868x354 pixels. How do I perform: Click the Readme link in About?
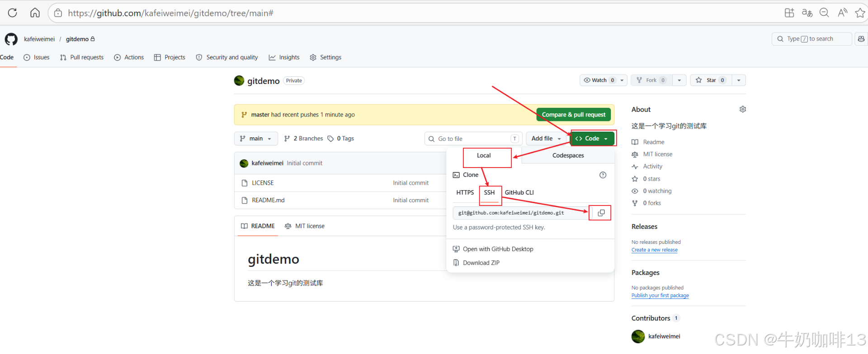653,142
